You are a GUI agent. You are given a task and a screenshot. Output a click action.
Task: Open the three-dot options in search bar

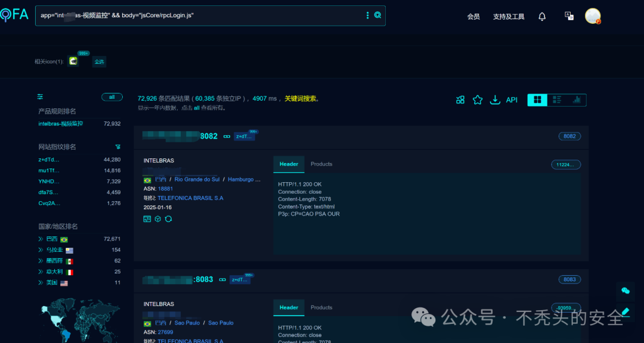click(x=367, y=15)
